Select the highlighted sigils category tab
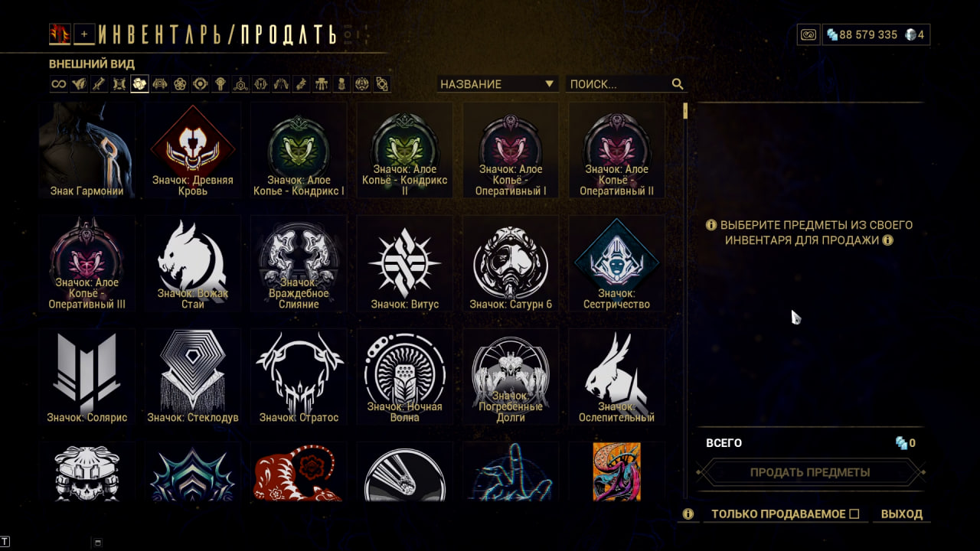 coord(139,84)
